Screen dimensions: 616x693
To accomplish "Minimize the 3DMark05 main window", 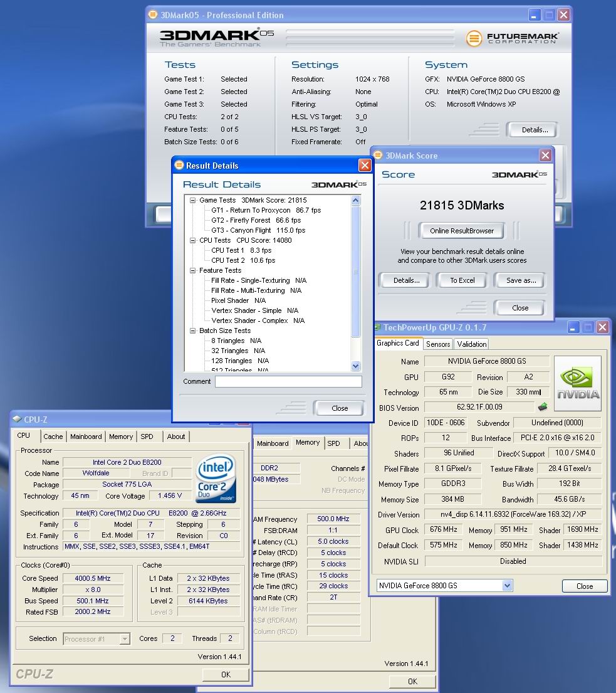I will pos(535,15).
